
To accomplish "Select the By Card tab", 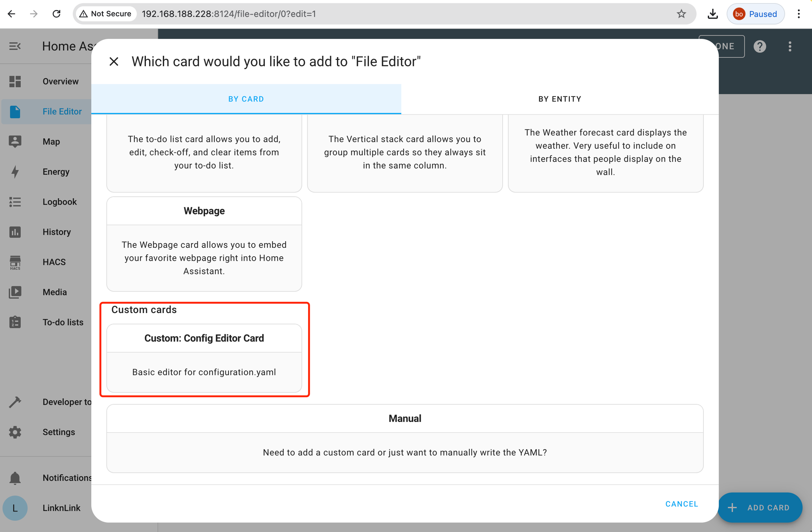I will click(246, 99).
